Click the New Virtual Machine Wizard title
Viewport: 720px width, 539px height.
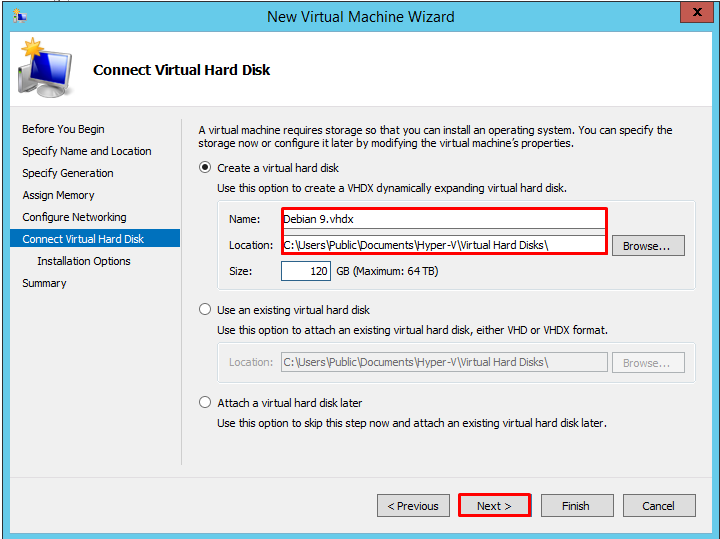tap(361, 17)
